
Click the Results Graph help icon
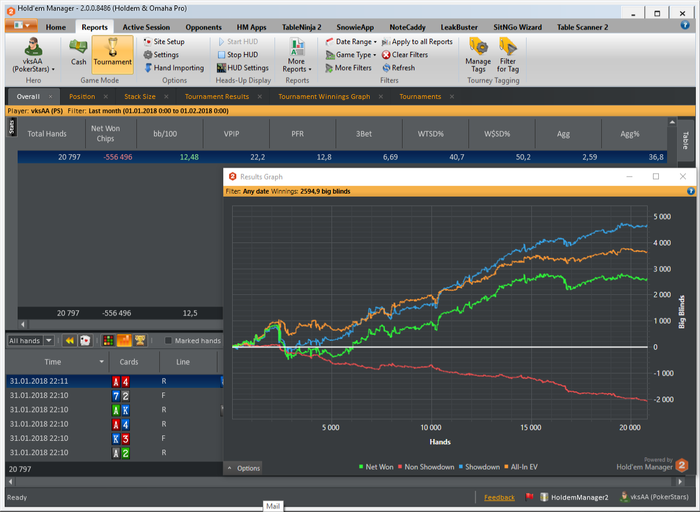(691, 191)
